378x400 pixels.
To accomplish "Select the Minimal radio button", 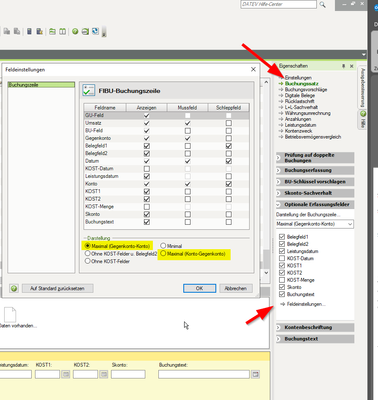I will (x=163, y=246).
